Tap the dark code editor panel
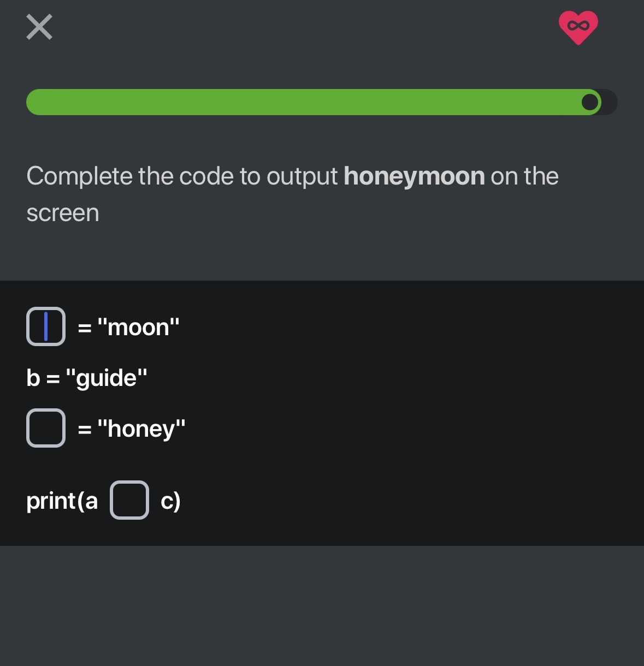The image size is (644, 666). [322, 409]
